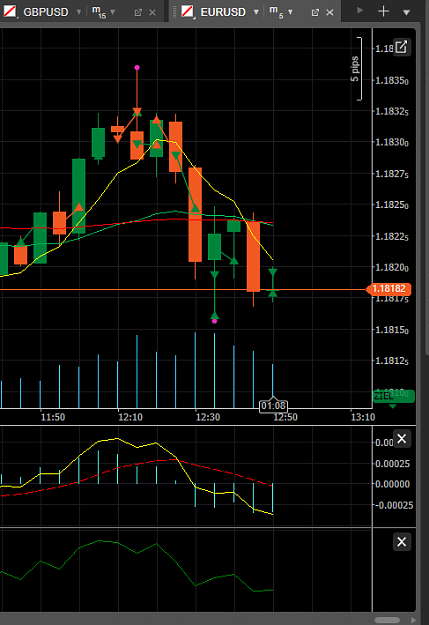Click the 1.18182 current price label

tap(389, 289)
